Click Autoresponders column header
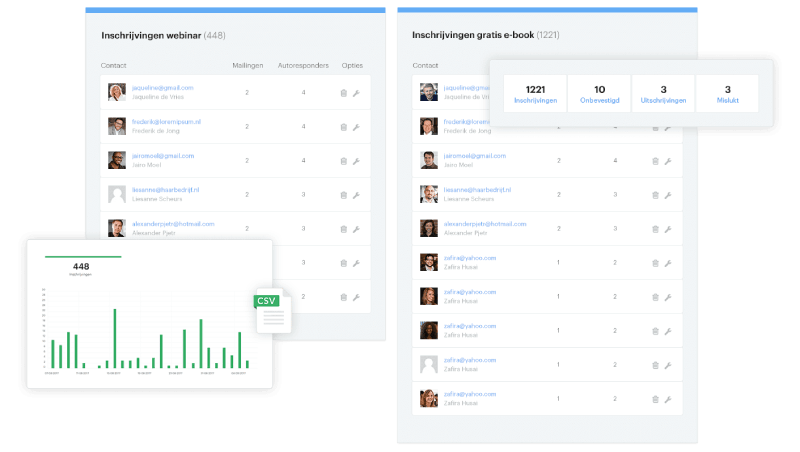 click(303, 65)
